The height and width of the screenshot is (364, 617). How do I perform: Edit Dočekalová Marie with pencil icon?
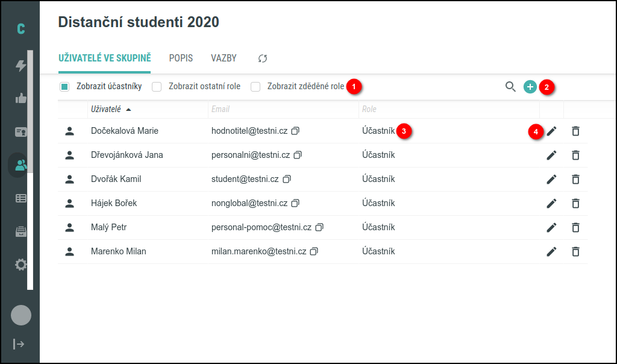551,131
